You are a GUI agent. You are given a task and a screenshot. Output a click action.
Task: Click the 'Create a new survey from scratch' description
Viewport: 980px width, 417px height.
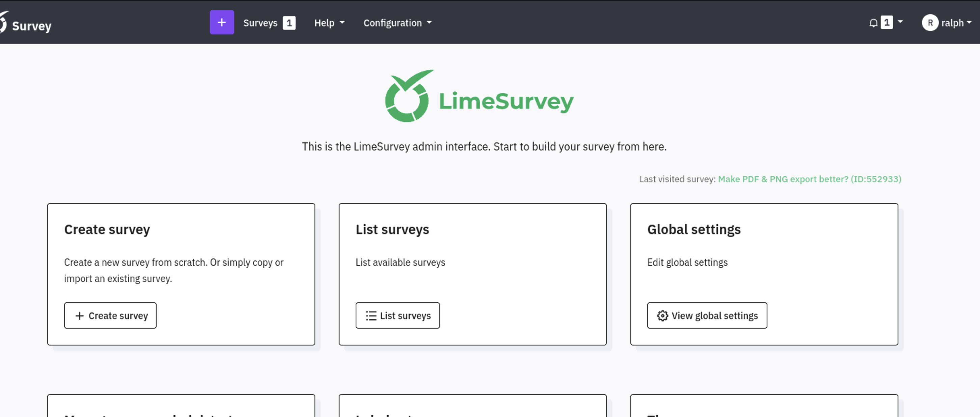pos(174,271)
